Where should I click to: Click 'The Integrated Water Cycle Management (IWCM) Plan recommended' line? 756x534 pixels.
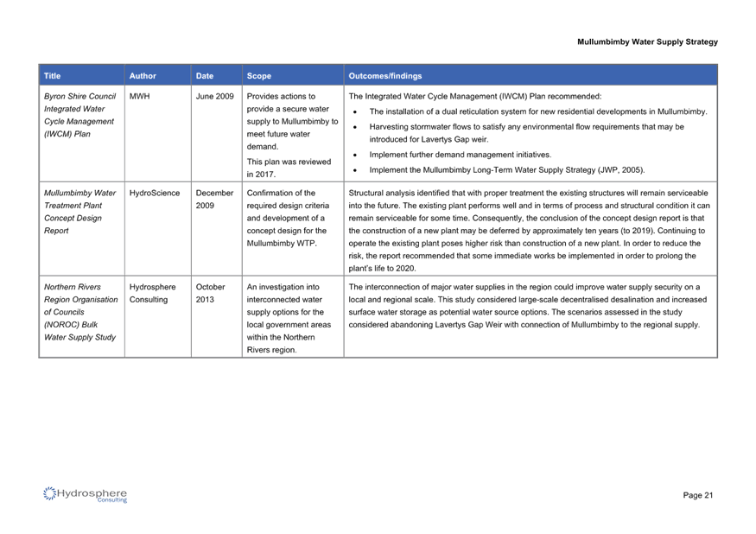pyautogui.click(x=475, y=97)
